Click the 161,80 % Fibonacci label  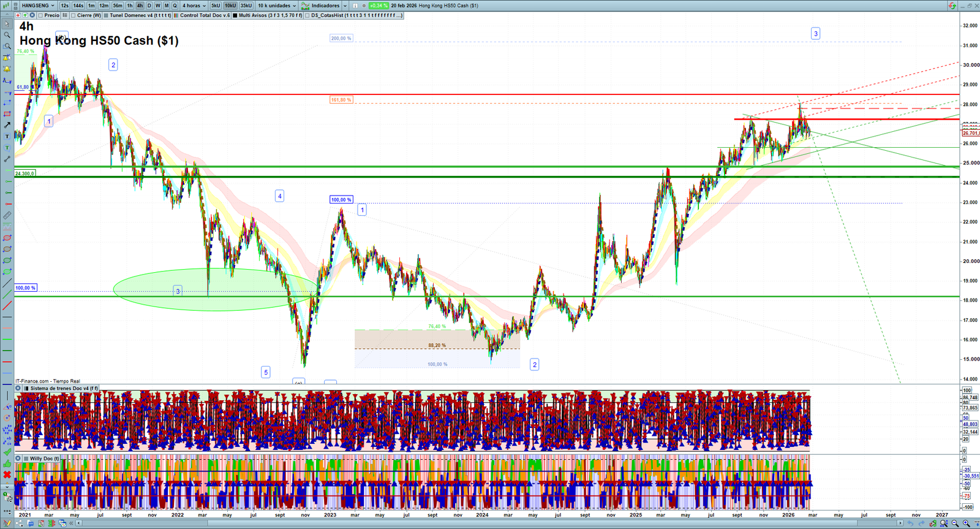coord(341,100)
